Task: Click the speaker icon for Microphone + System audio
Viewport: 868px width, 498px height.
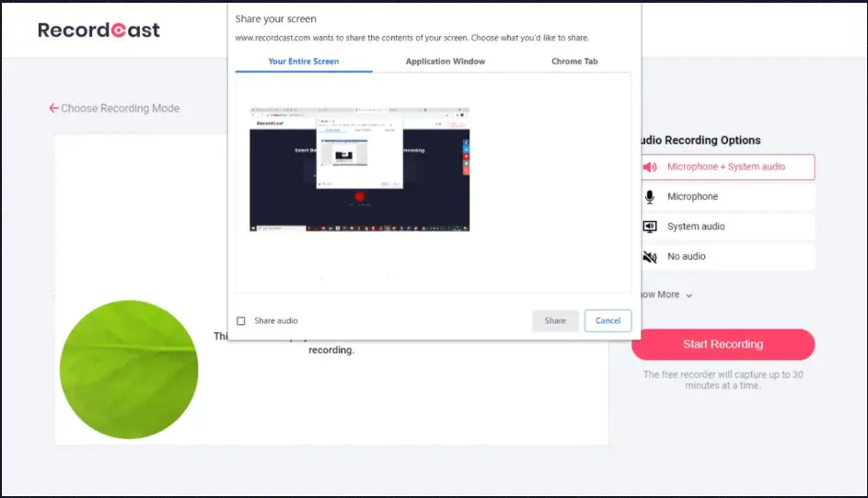Action: pyautogui.click(x=650, y=167)
